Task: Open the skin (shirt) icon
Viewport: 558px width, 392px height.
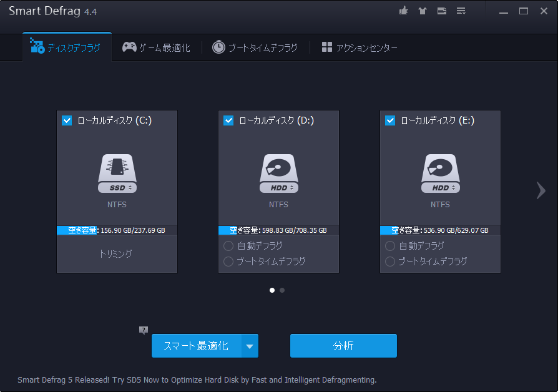Action: pos(423,11)
